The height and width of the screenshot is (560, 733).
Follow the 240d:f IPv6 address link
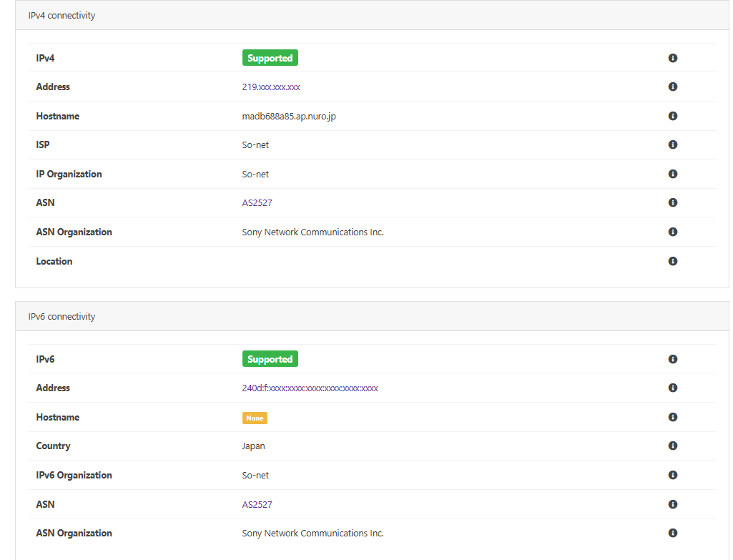pyautogui.click(x=310, y=388)
